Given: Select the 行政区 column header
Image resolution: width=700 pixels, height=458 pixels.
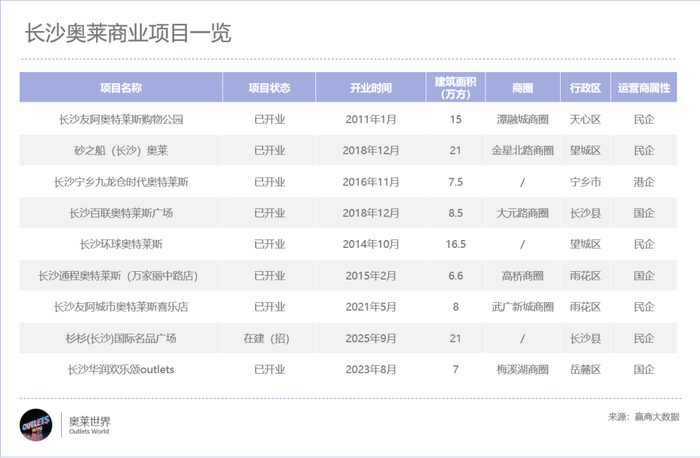Looking at the screenshot, I should (x=585, y=87).
